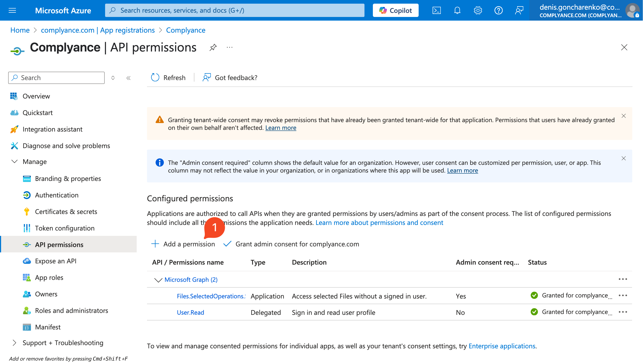The height and width of the screenshot is (364, 643).
Task: Collapse the sidebar with double-chevron icon
Action: (128, 78)
